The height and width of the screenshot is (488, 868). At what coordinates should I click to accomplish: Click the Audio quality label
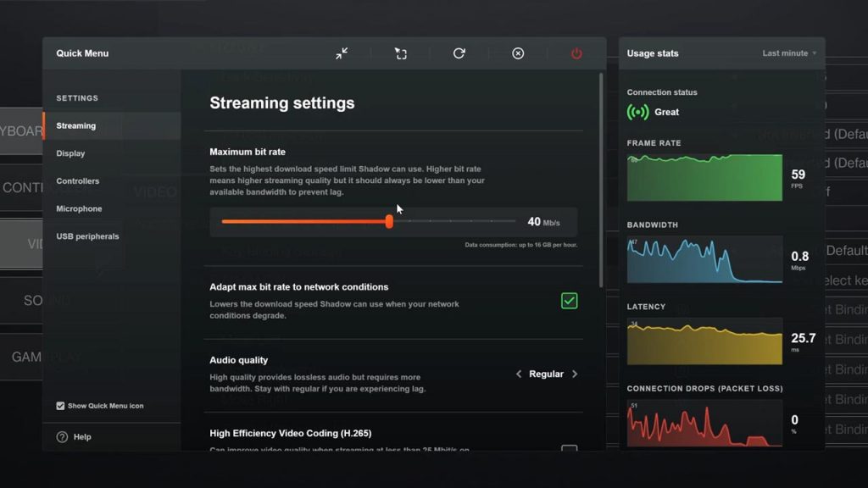click(238, 360)
